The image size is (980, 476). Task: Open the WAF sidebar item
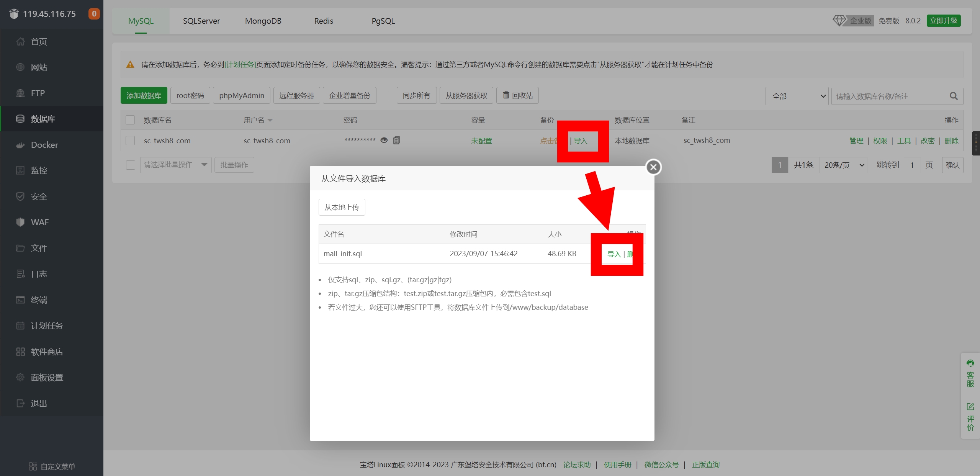tap(39, 222)
